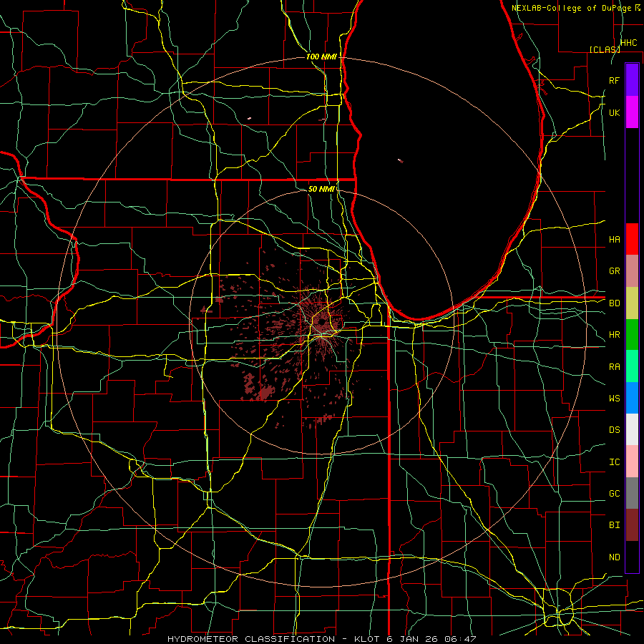644x644 pixels.
Task: Click the NEXLAB-College of DuPage text
Action: [x=572, y=8]
